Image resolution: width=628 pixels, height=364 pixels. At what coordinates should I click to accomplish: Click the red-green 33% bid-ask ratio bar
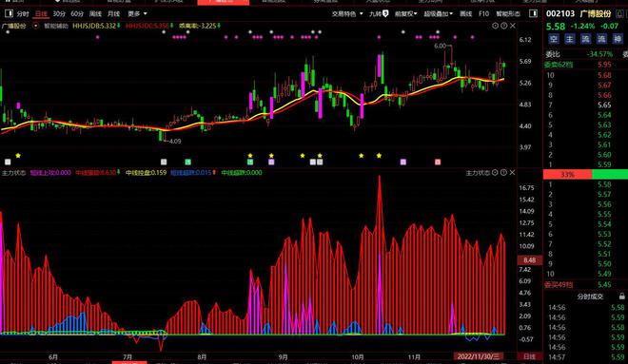click(x=585, y=174)
